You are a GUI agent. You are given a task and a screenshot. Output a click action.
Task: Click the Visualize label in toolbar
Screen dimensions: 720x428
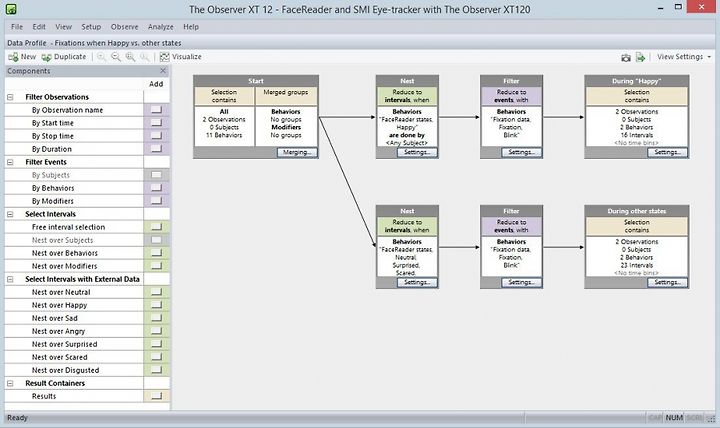(187, 57)
